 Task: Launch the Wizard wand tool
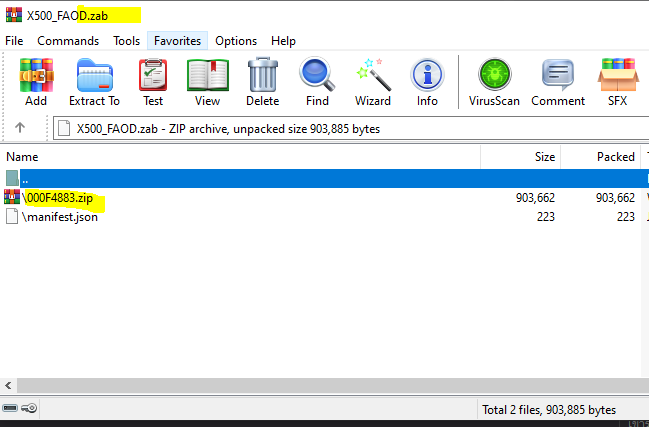(373, 75)
